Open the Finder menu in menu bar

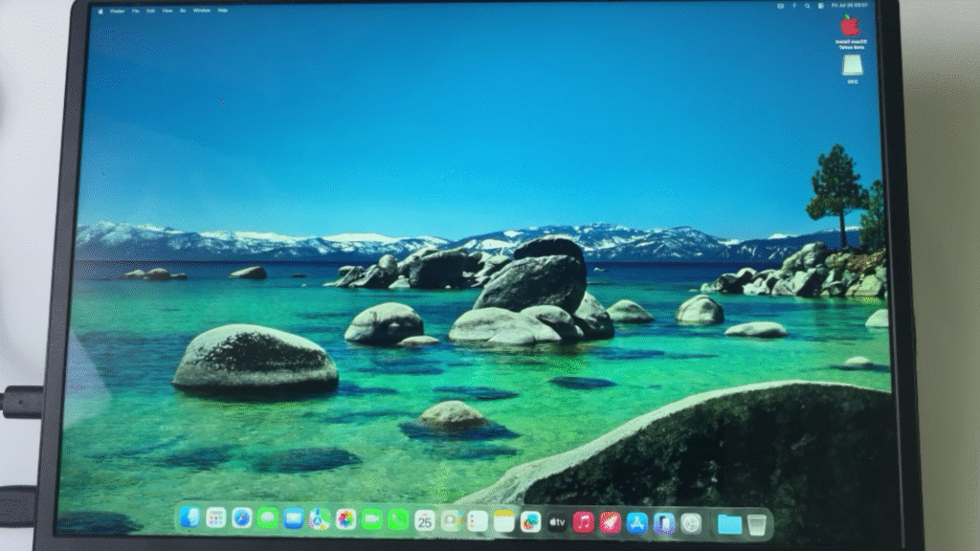(117, 11)
